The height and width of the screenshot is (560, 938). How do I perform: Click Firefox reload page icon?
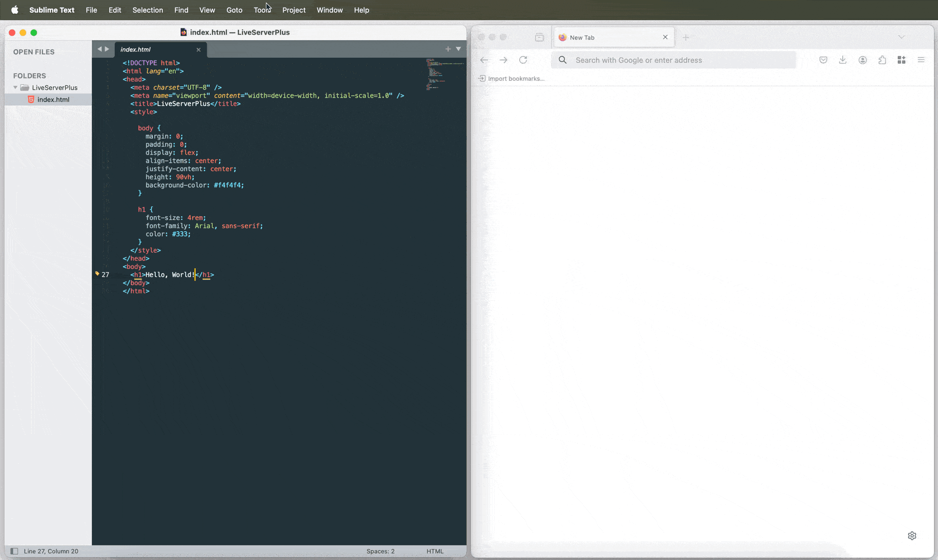point(523,60)
